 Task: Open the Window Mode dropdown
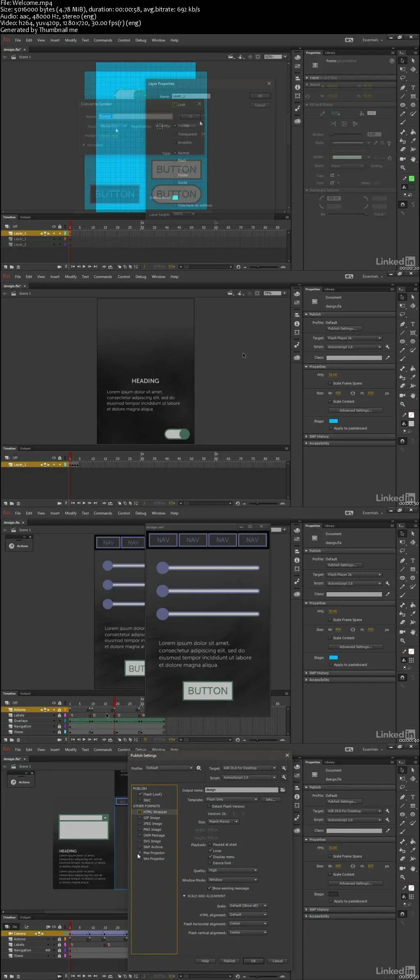tap(233, 880)
